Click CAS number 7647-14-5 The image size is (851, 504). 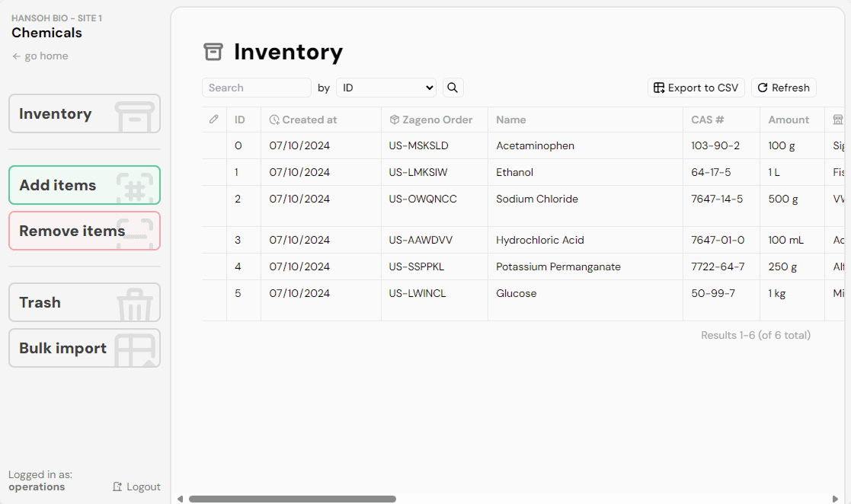point(717,199)
